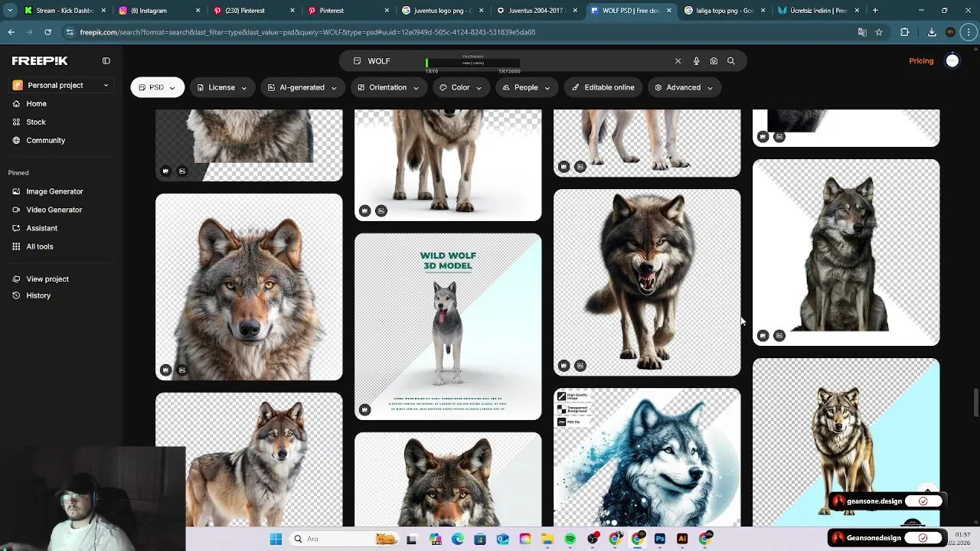Image resolution: width=980 pixels, height=551 pixels.
Task: Open Photoshop from the taskbar
Action: (x=660, y=539)
